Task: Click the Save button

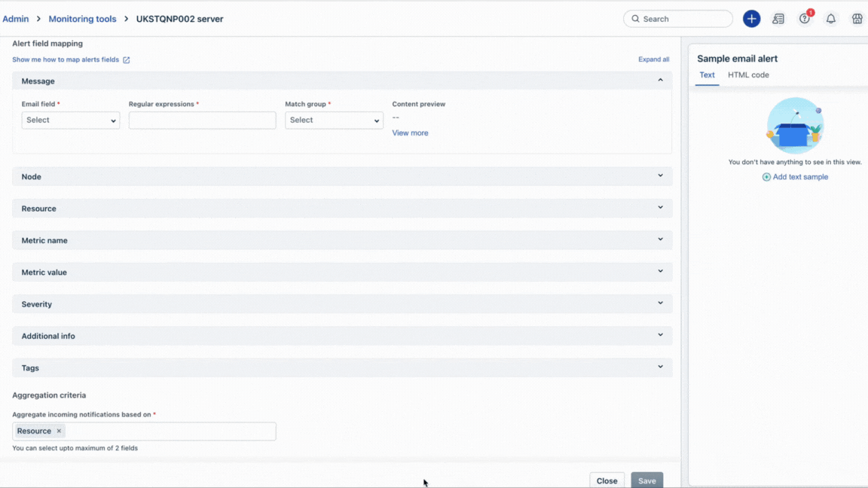Action: click(646, 480)
